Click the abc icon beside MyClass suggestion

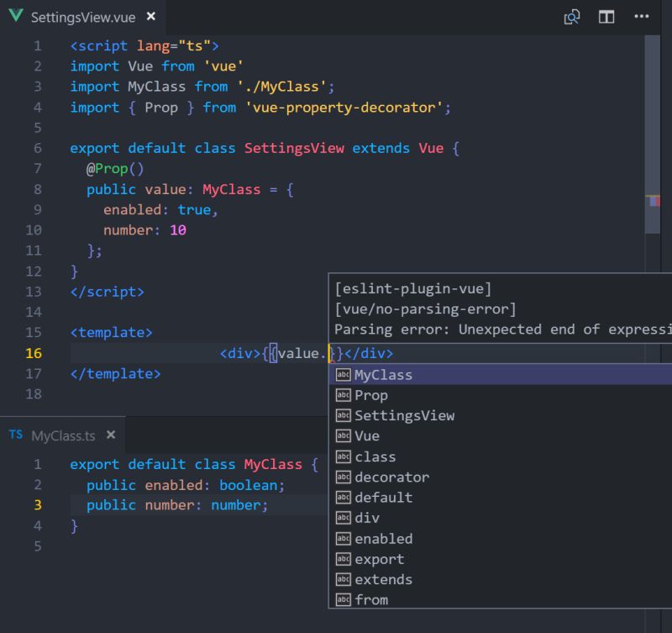(342, 375)
